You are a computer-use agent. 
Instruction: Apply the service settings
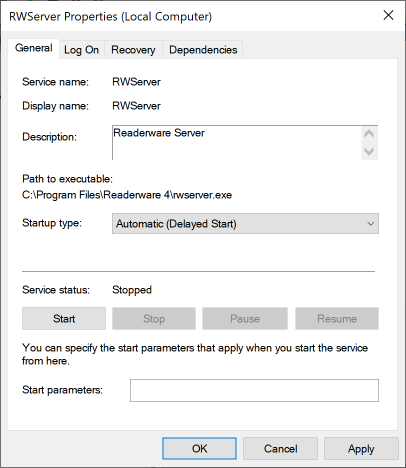361,449
